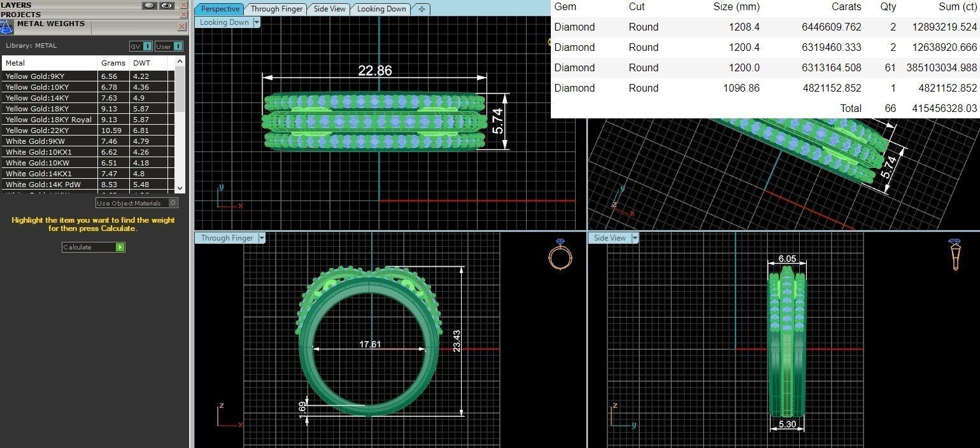Select Yellow Gold:18KY row
Screen dimensions: 980x448
pyautogui.click(x=89, y=109)
